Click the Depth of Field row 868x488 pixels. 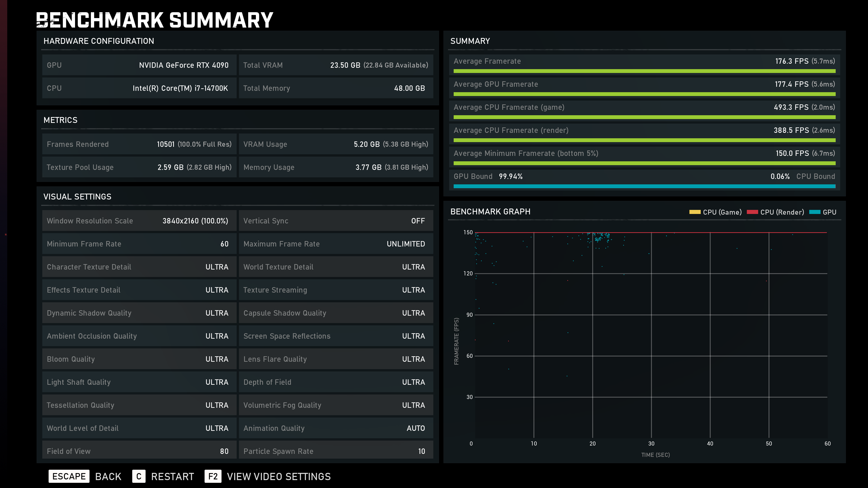[x=336, y=382]
